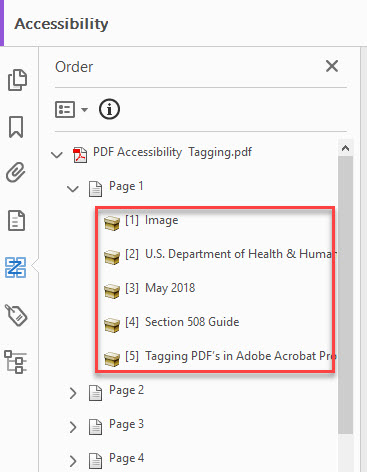
Task: Select the Page 1 tree row
Action: tap(126, 186)
